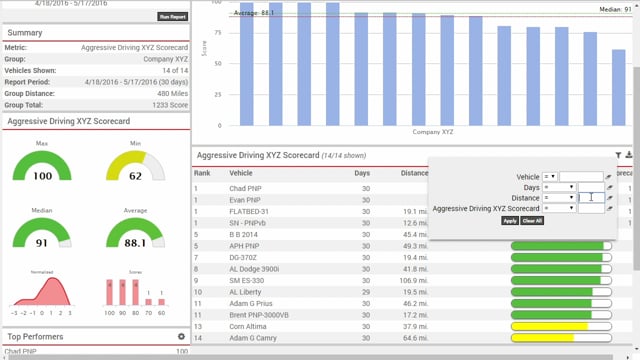This screenshot has height=360, width=640.
Task: Click the Min gauge showing 62
Action: [x=136, y=166]
